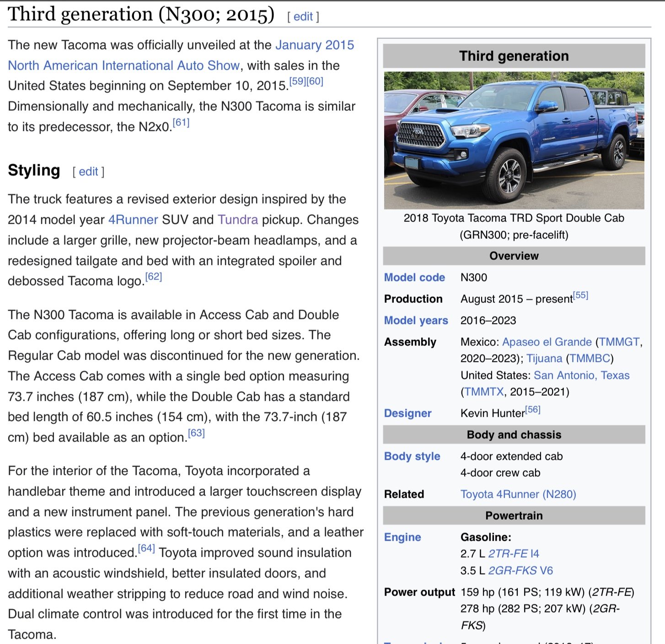Open the Engine link in the Powertrain section

[402, 537]
